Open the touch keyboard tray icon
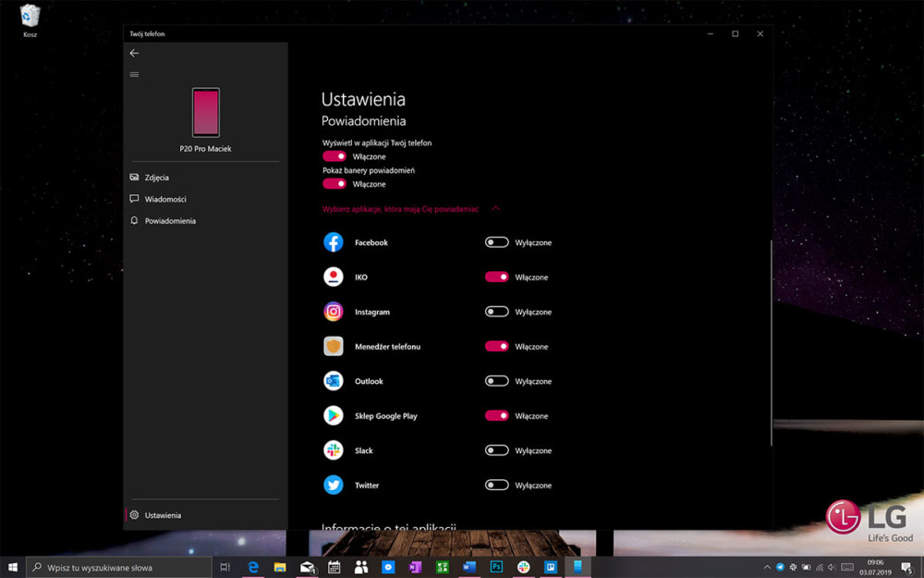 [847, 568]
